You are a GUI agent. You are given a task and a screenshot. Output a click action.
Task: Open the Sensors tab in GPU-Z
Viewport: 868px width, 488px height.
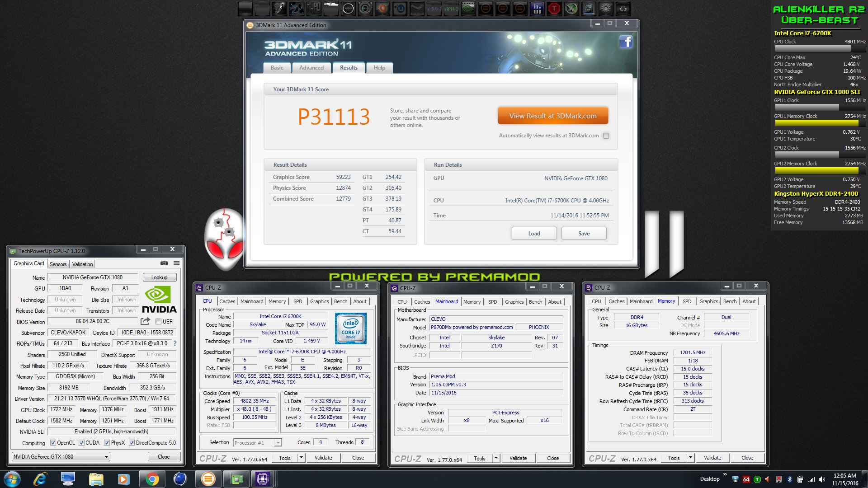[58, 264]
